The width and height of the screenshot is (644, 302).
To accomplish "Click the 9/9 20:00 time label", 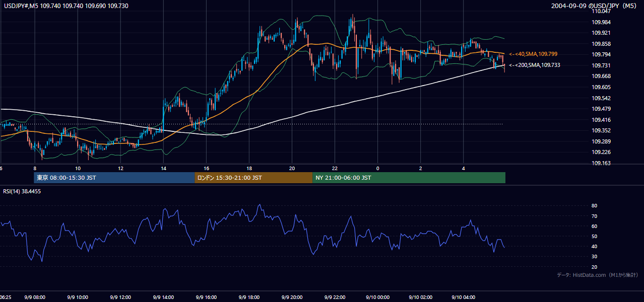I will click(x=292, y=297).
